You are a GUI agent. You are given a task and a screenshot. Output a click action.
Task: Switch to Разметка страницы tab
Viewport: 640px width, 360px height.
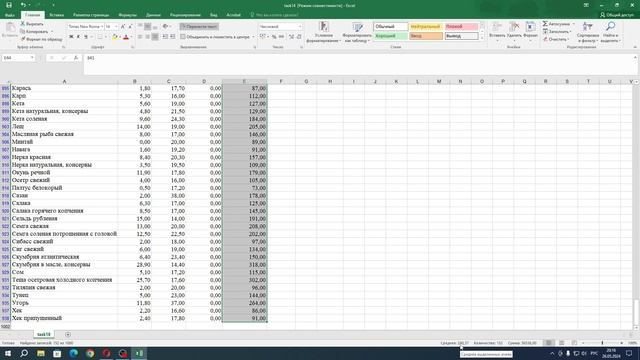[91, 15]
